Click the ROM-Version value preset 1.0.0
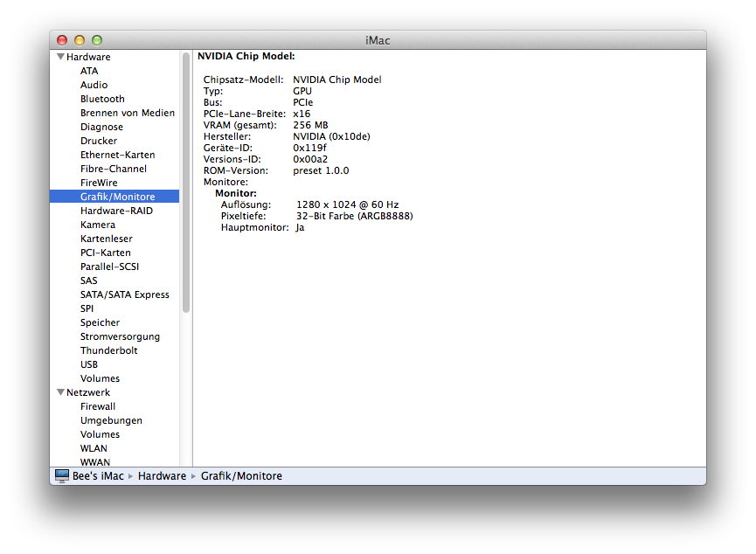The image size is (756, 554). [x=321, y=170]
